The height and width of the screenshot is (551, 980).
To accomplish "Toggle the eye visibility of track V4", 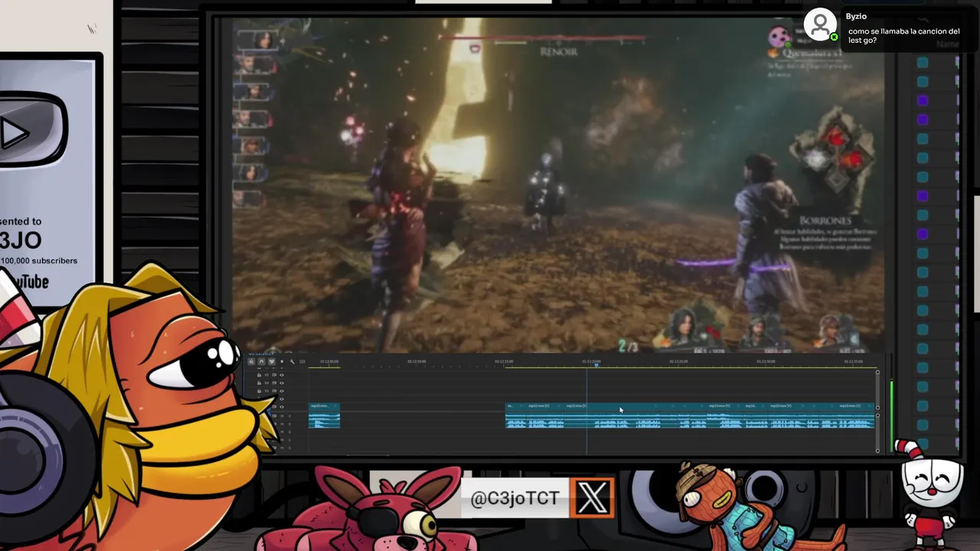I will click(x=282, y=383).
